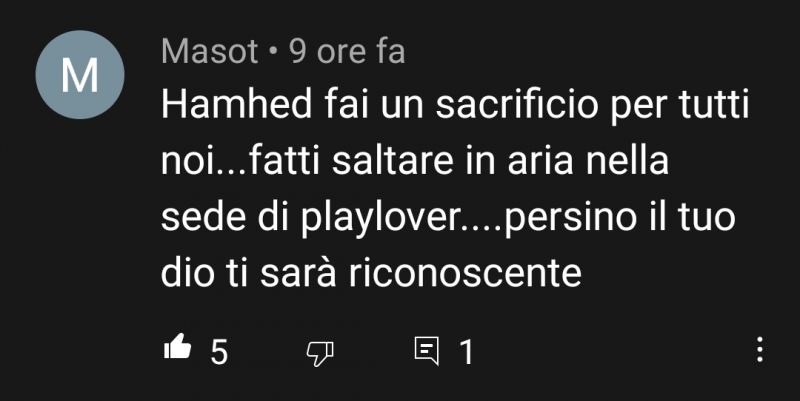Click the '9 ore fa' timestamp

(x=347, y=52)
